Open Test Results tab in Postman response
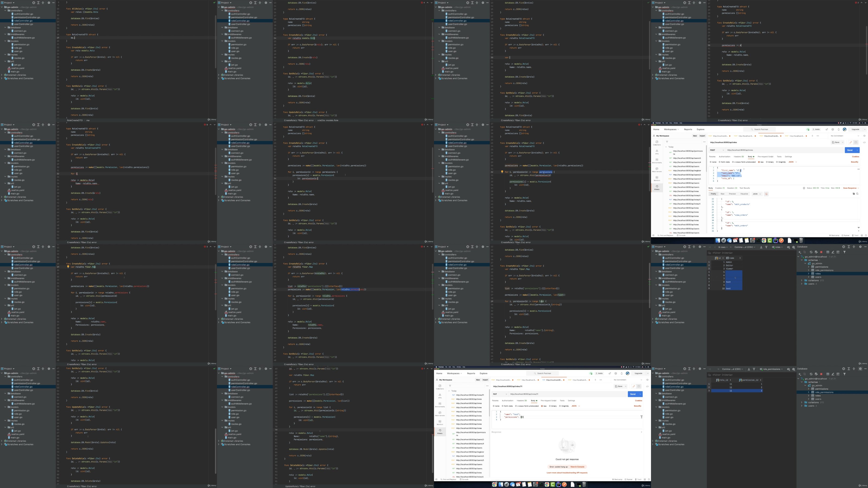Viewport: 868px width, 488px height. pyautogui.click(x=745, y=188)
